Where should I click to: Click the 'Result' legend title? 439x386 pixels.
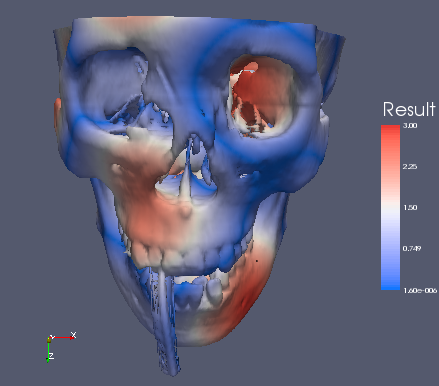[x=409, y=109]
